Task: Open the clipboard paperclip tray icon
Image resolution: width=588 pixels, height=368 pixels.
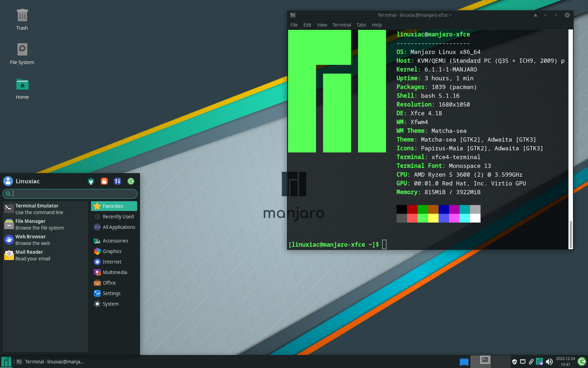Action: (531, 362)
